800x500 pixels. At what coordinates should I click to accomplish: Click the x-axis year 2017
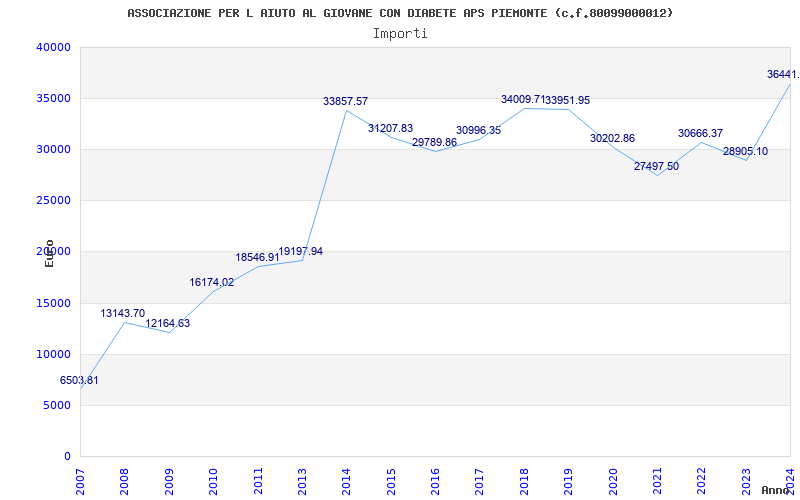(480, 481)
